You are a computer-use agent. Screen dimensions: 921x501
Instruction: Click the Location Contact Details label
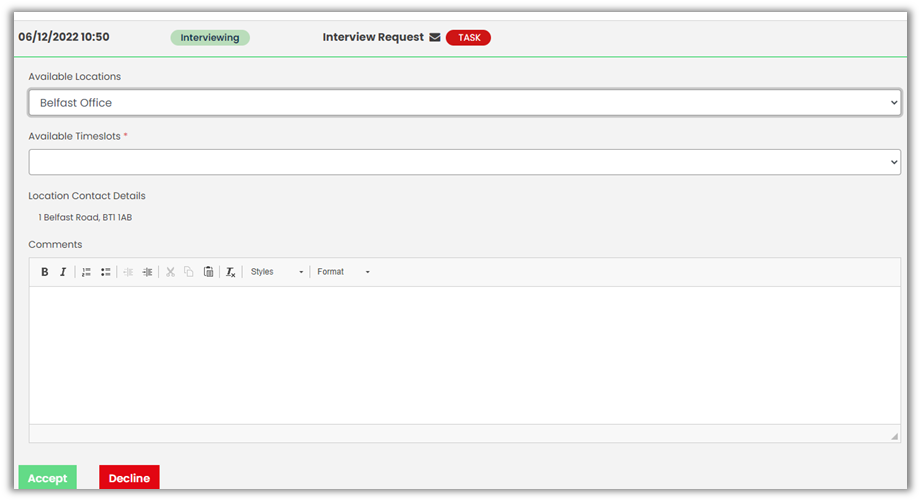87,196
